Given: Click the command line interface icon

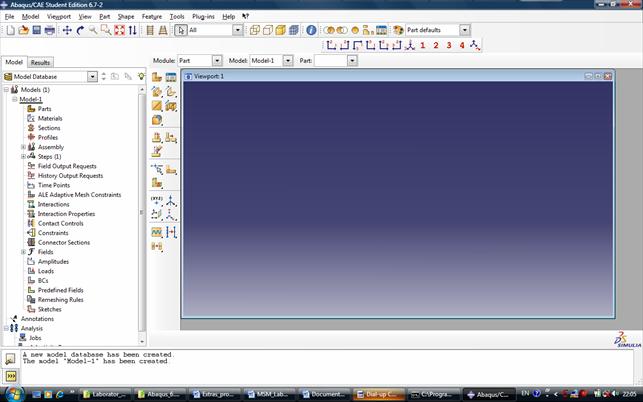Looking at the screenshot, I should [10, 375].
